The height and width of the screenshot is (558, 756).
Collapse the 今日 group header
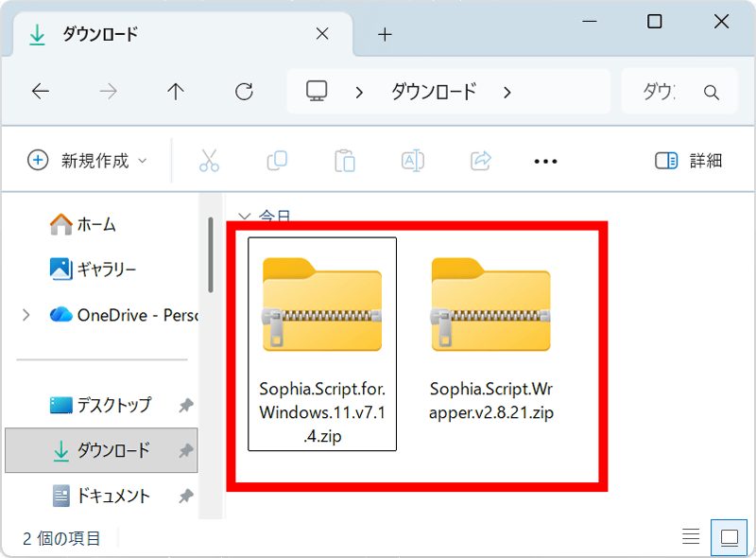pyautogui.click(x=246, y=217)
